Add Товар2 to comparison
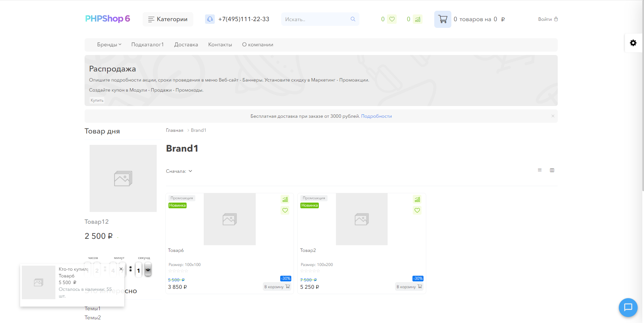Screen dimensions: 644x323 click(x=417, y=200)
